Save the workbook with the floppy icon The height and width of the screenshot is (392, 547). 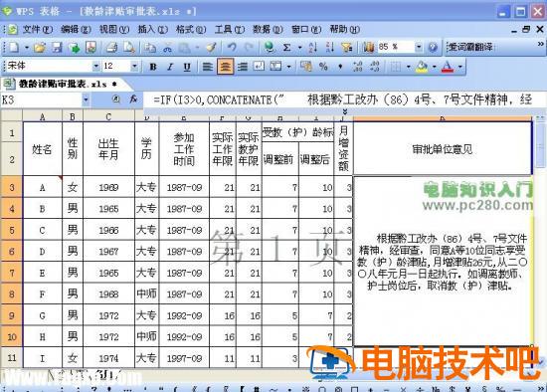[x=57, y=47]
